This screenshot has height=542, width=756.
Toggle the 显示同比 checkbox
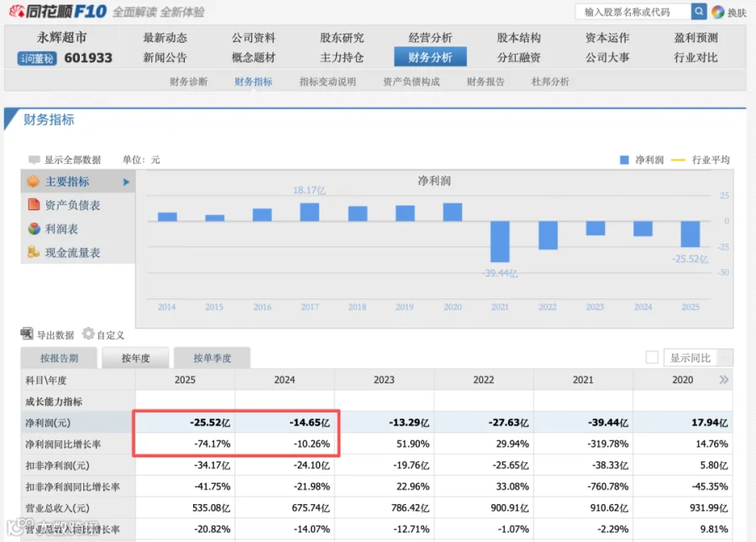652,357
